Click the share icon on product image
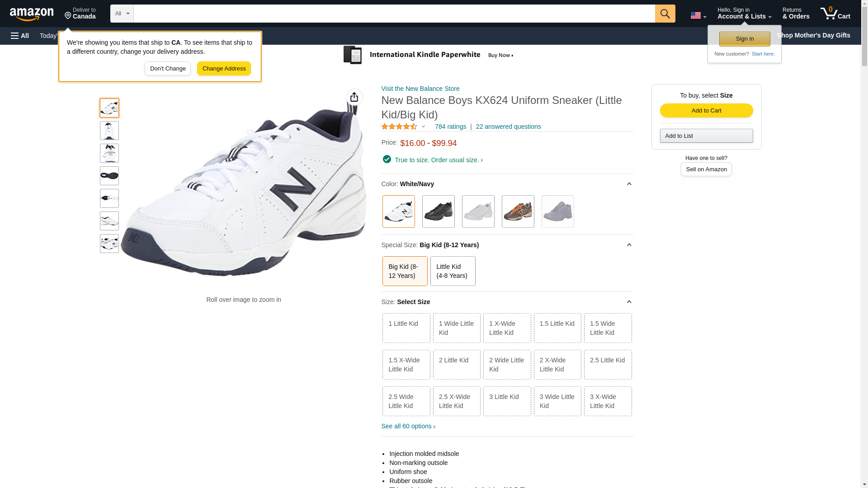This screenshot has width=868, height=488. [x=354, y=97]
